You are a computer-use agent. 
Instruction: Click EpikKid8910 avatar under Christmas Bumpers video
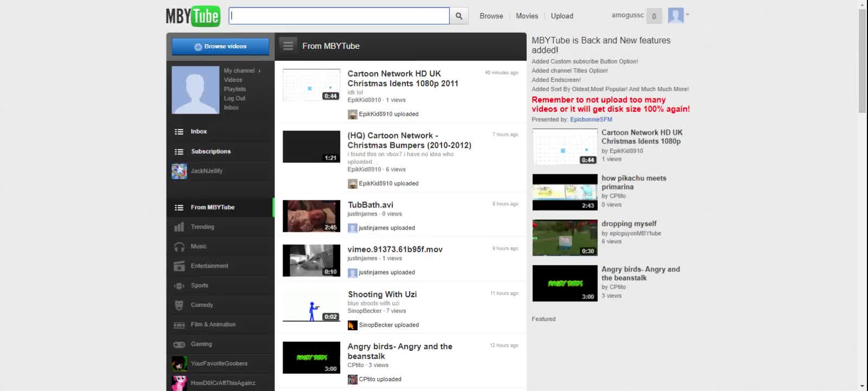(x=353, y=184)
